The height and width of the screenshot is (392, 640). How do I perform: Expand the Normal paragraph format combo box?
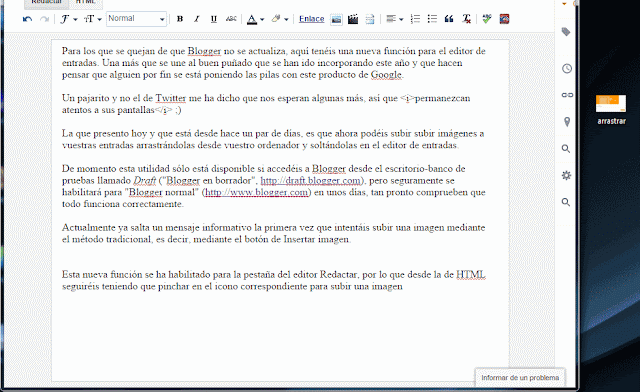coord(136,19)
